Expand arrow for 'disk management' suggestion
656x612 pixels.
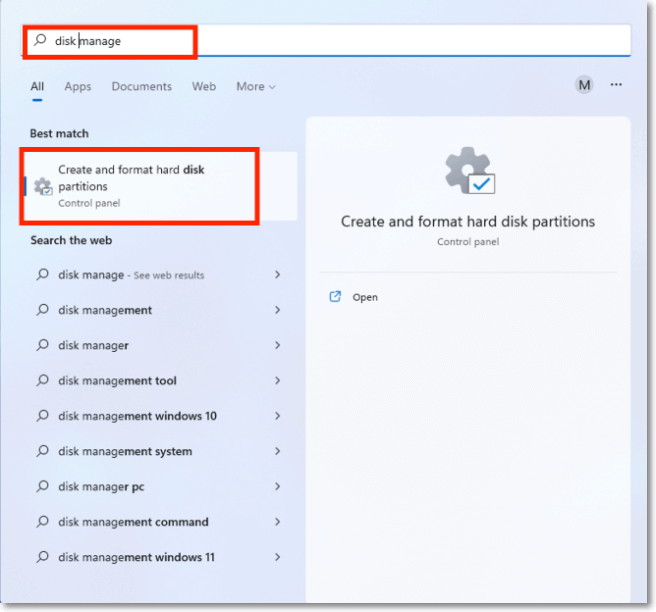[x=277, y=310]
